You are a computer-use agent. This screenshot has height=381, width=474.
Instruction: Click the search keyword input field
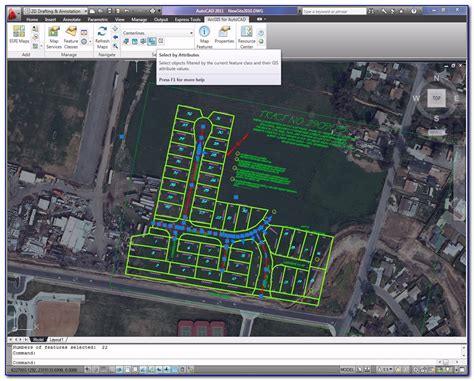pos(334,11)
